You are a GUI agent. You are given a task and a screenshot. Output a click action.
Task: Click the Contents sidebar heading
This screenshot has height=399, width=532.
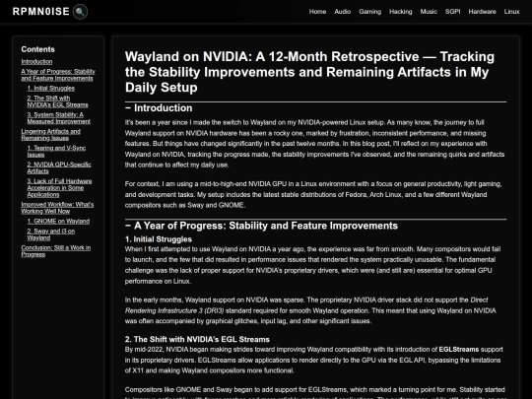tap(37, 49)
